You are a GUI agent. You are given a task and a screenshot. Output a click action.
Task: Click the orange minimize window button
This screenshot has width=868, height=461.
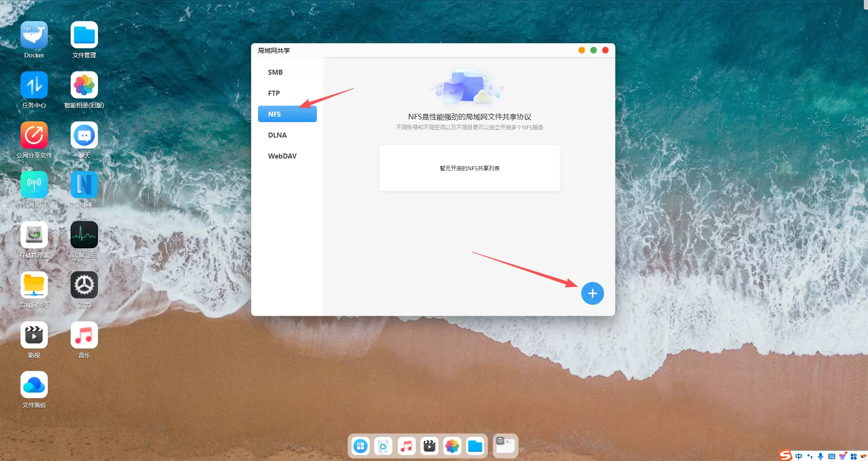click(x=581, y=50)
